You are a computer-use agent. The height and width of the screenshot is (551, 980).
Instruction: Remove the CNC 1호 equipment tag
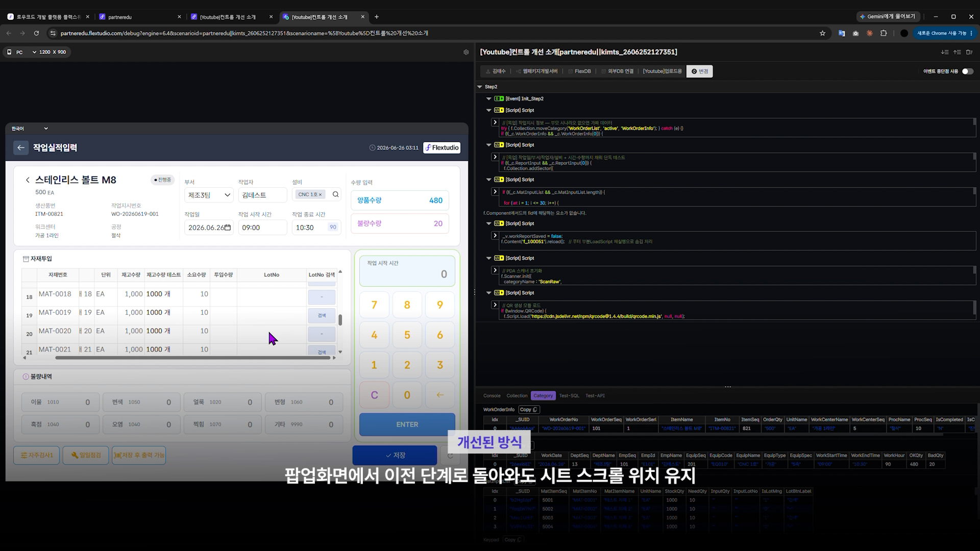click(321, 195)
